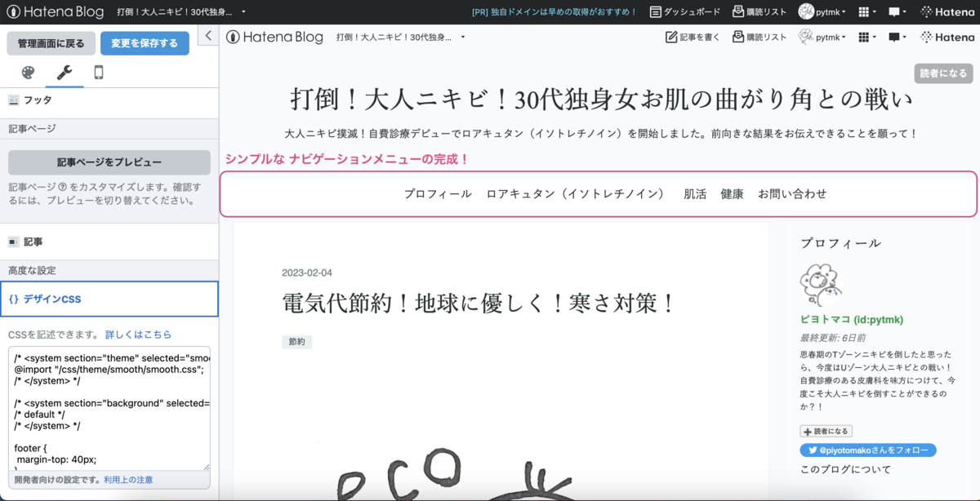This screenshot has height=501, width=980.
Task: Click 記事ページをプレビュー button
Action: coord(109,162)
